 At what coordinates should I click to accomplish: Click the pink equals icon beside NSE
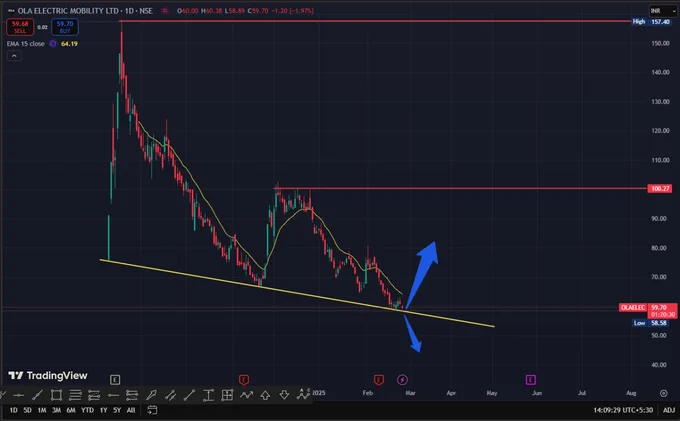(165, 11)
